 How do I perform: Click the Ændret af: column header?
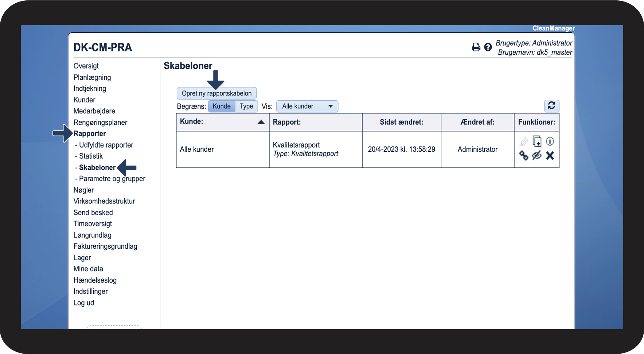(x=477, y=122)
